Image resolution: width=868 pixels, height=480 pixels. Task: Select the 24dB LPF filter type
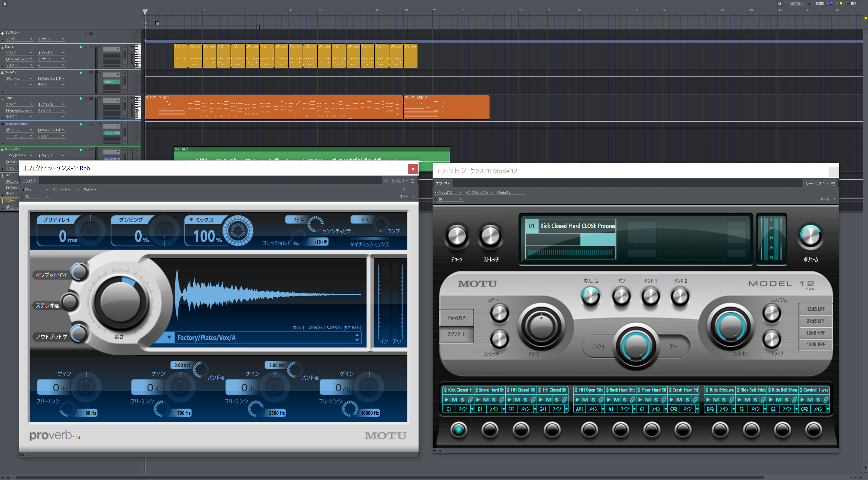click(x=816, y=321)
